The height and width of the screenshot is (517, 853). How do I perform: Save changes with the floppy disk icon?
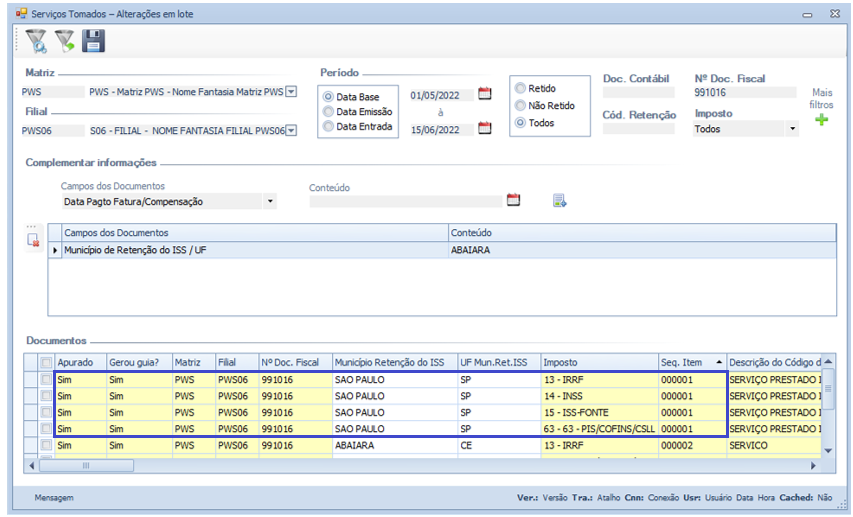tap(93, 41)
